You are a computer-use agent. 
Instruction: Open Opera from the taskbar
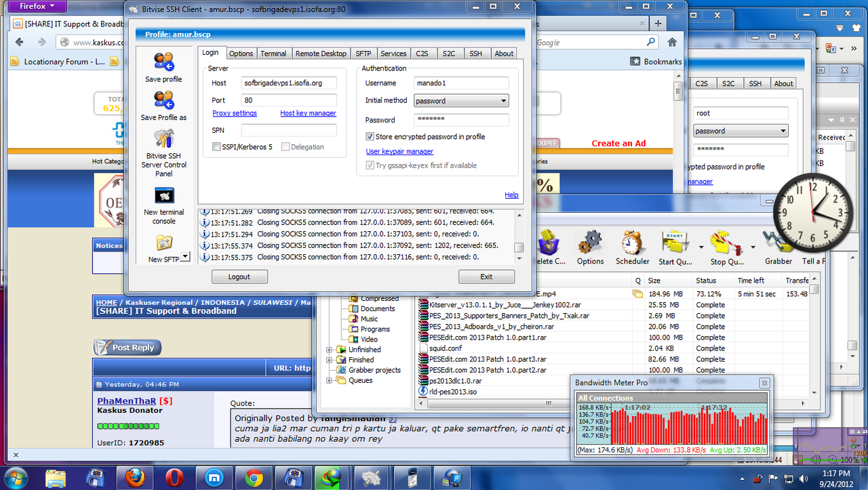(174, 477)
